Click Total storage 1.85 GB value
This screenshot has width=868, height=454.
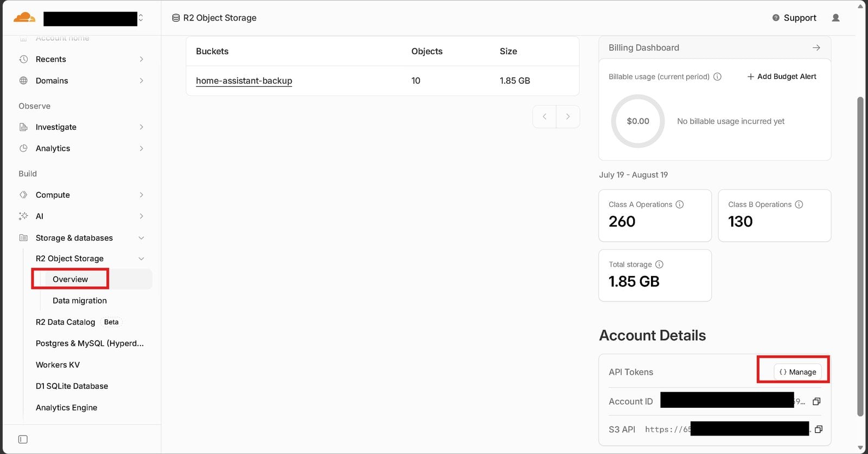pos(634,281)
